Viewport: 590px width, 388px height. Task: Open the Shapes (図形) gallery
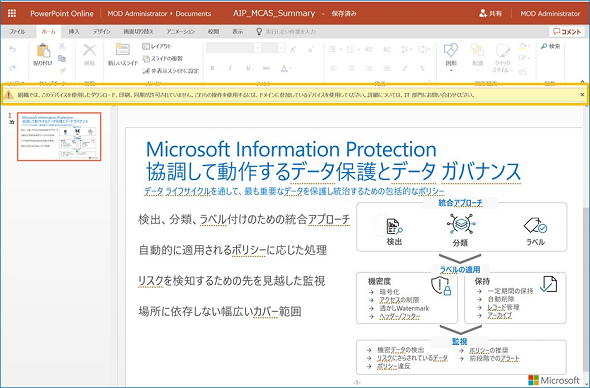[451, 57]
